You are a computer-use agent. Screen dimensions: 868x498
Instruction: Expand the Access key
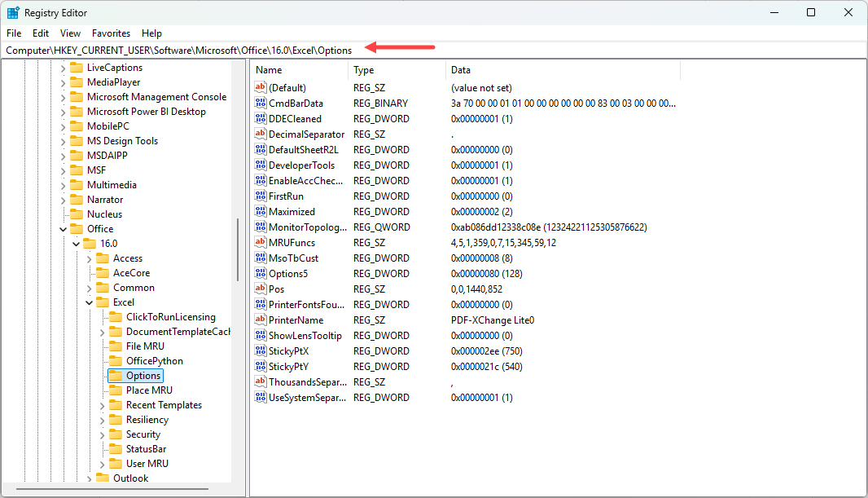(89, 258)
